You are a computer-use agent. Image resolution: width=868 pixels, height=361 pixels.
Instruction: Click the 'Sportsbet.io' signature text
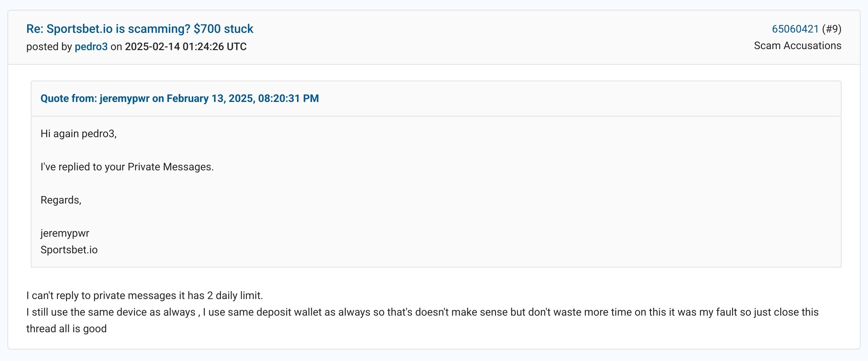point(69,250)
